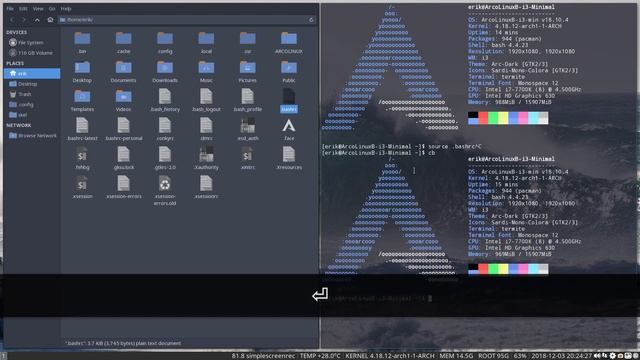Select the .config folder icon

click(x=165, y=39)
